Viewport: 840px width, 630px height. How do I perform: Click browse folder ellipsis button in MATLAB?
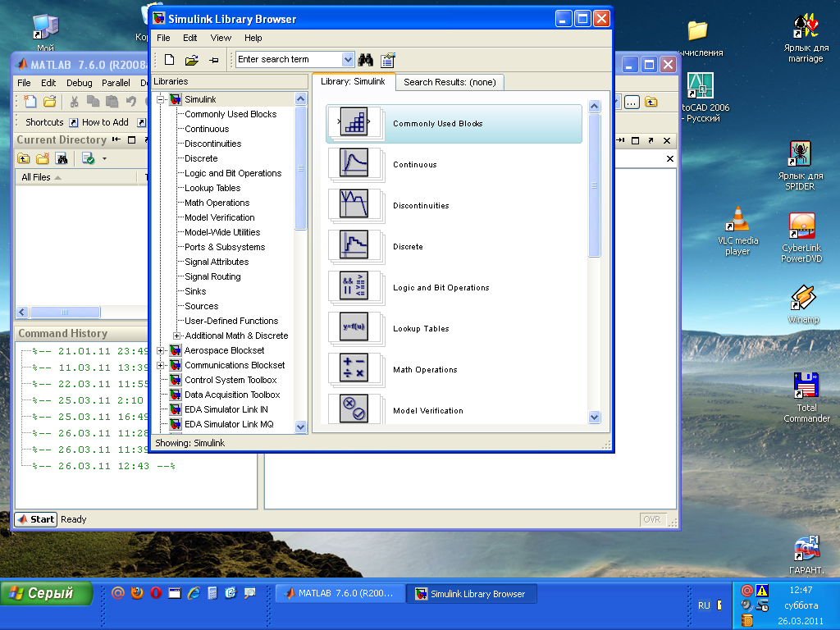point(632,102)
